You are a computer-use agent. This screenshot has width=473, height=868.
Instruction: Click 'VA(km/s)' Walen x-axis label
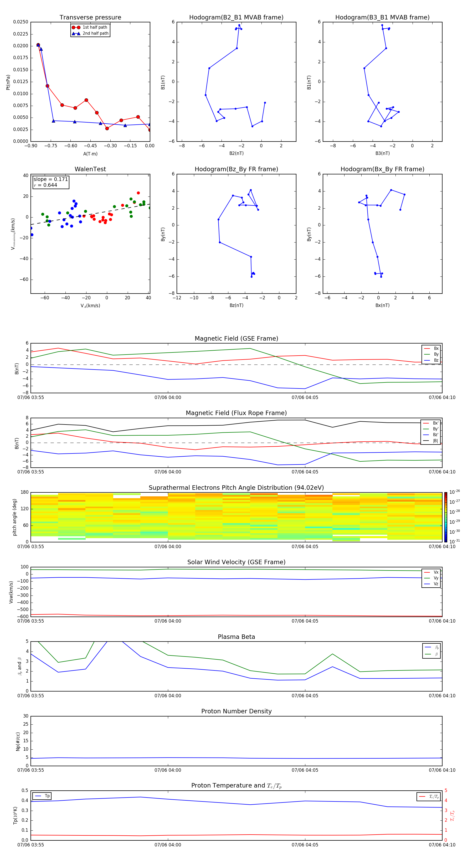click(x=90, y=306)
